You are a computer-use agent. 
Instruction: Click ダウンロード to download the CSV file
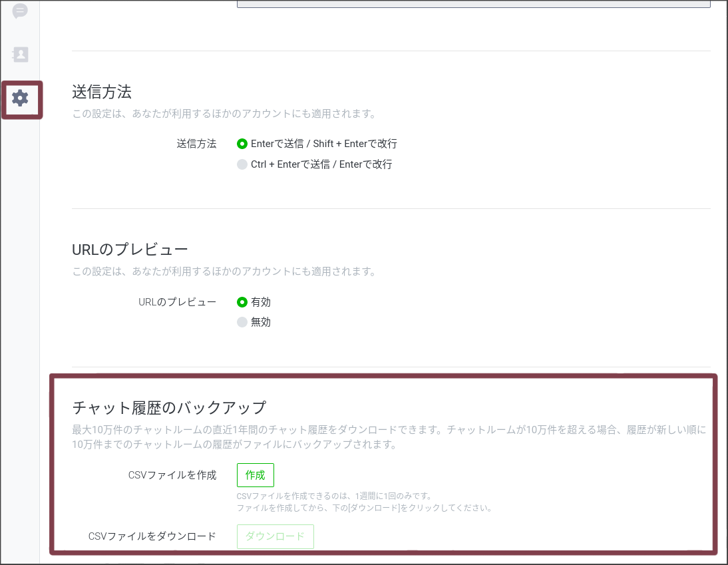(275, 536)
